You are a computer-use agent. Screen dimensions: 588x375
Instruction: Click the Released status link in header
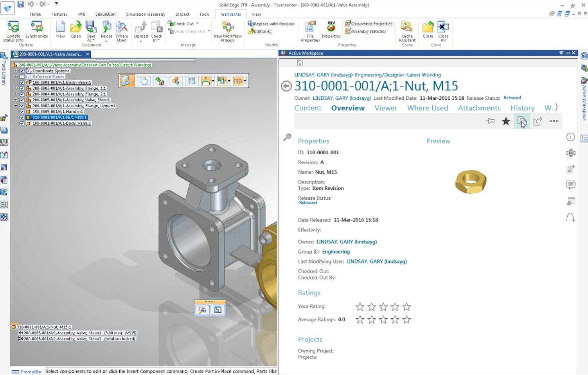512,98
